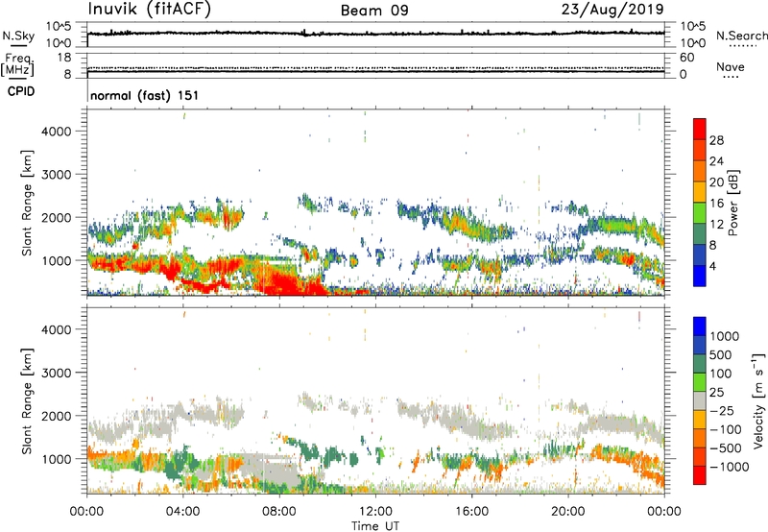768x532 pixels.
Task: Click the 'Inuvik (fitACF)' plot title
Action: coord(149,10)
